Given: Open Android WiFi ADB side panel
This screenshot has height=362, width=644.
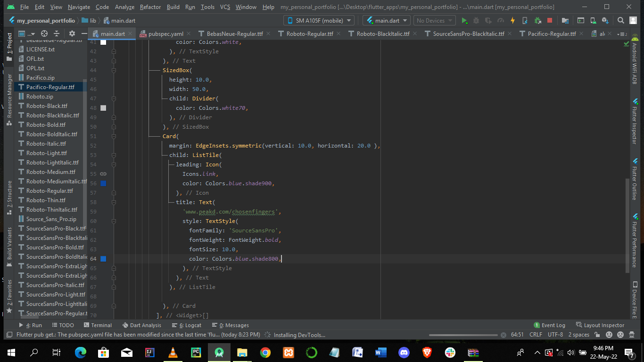Looking at the screenshot, I should click(635, 60).
